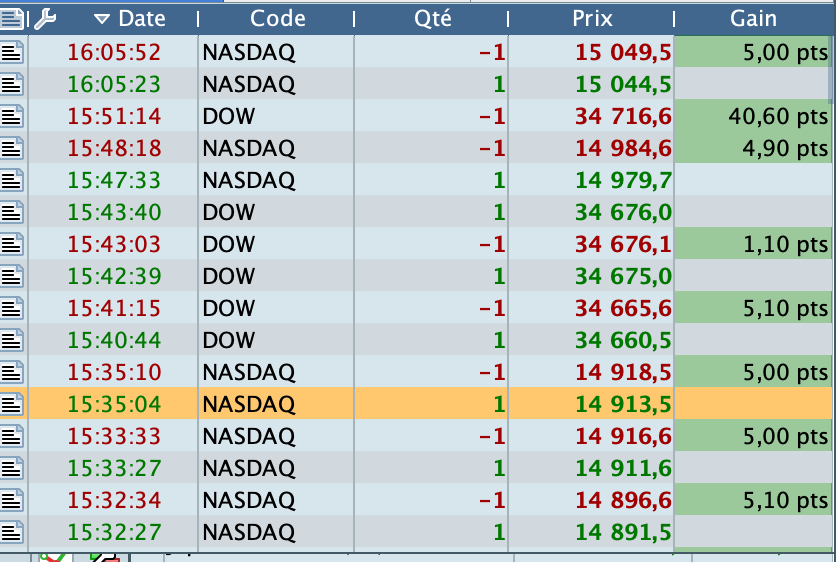Click the DOW code in the 15:40:44 row
Screen dimensions: 836x562
click(229, 340)
